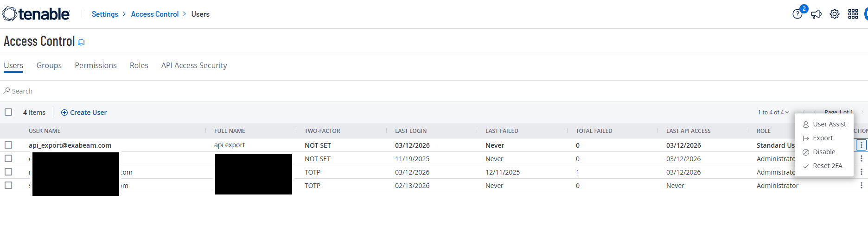Open the settings gear icon

835,14
